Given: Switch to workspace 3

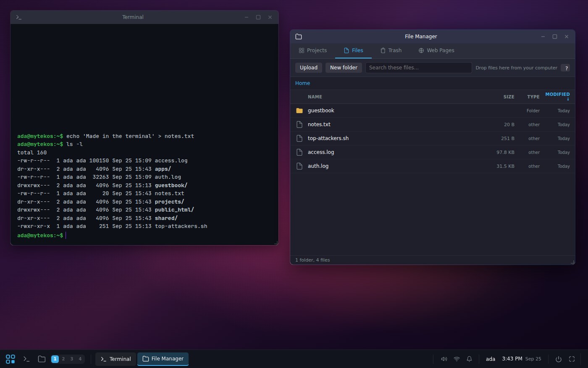Looking at the screenshot, I should click(72, 359).
